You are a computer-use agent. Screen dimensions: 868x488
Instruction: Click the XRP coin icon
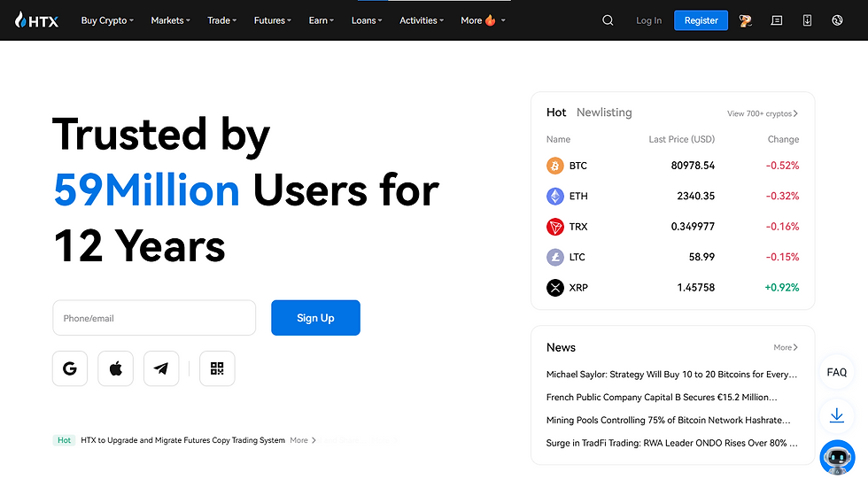click(x=555, y=288)
